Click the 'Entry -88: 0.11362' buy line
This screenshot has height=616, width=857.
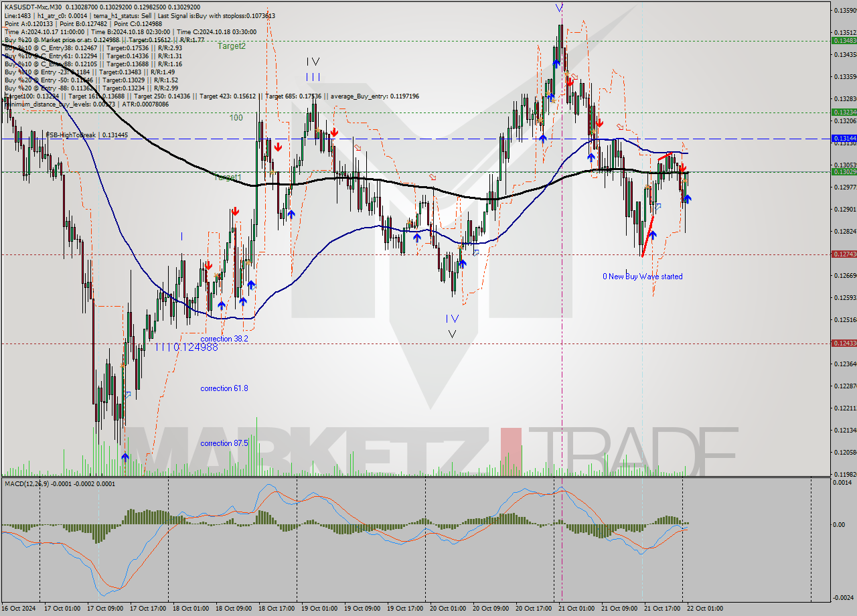pyautogui.click(x=91, y=88)
